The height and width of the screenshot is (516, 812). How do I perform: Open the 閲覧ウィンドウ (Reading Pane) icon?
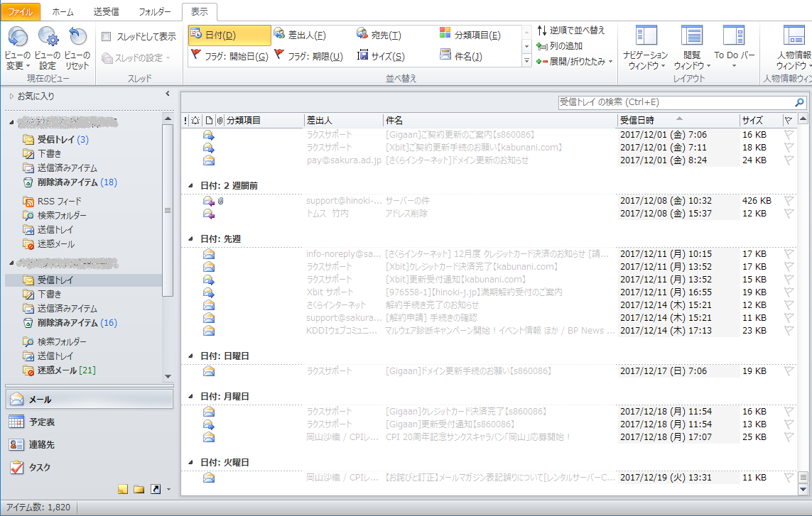point(691,37)
